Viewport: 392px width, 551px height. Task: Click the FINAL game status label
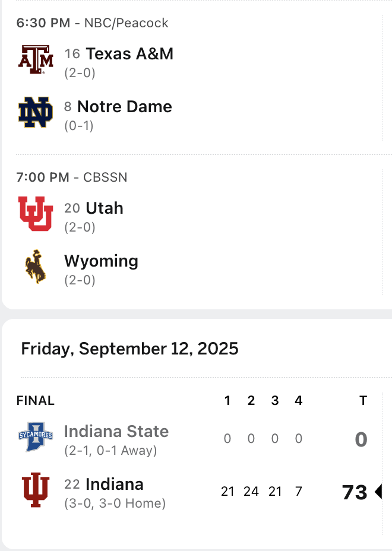click(x=36, y=401)
